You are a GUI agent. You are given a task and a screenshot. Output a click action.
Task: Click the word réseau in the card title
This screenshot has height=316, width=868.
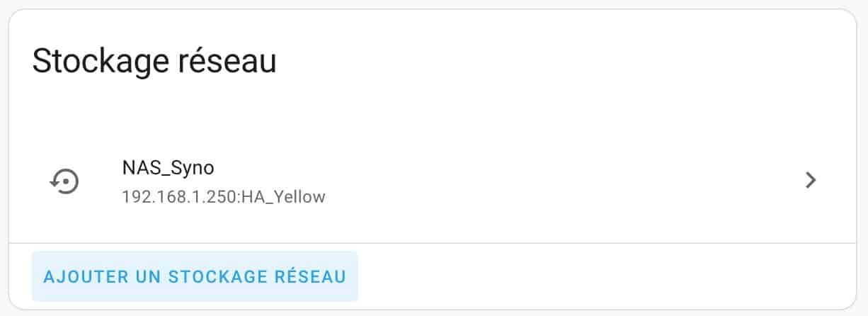pos(224,61)
